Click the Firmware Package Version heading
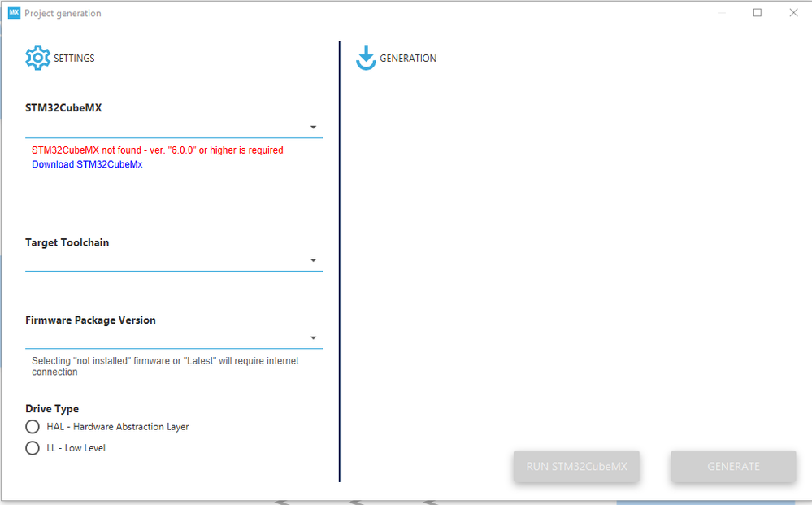This screenshot has width=812, height=505. pyautogui.click(x=90, y=320)
